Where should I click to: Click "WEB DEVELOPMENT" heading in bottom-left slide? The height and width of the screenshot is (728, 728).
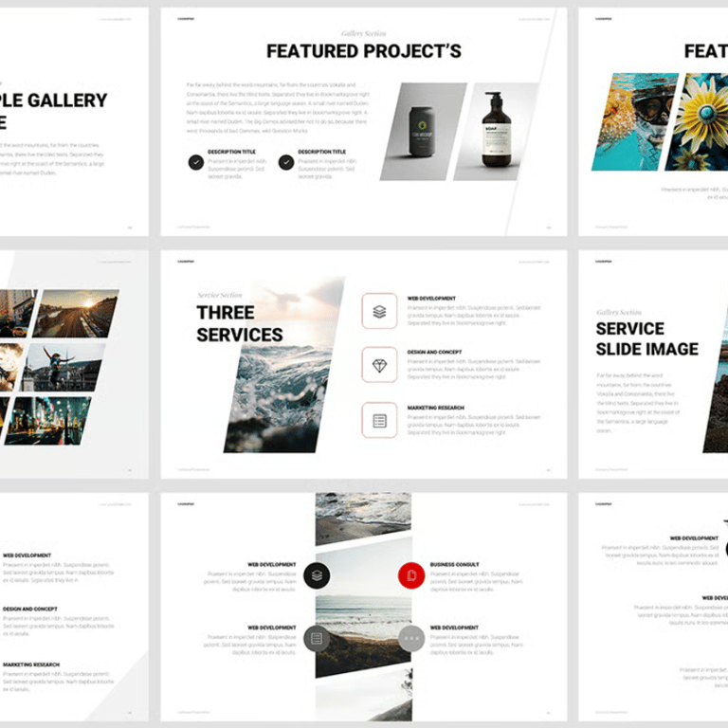point(27,555)
